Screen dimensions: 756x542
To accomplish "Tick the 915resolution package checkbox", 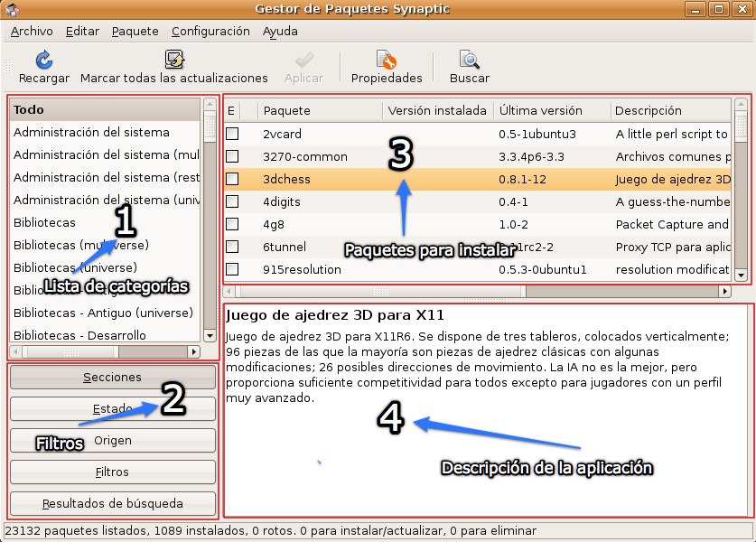I will point(232,269).
